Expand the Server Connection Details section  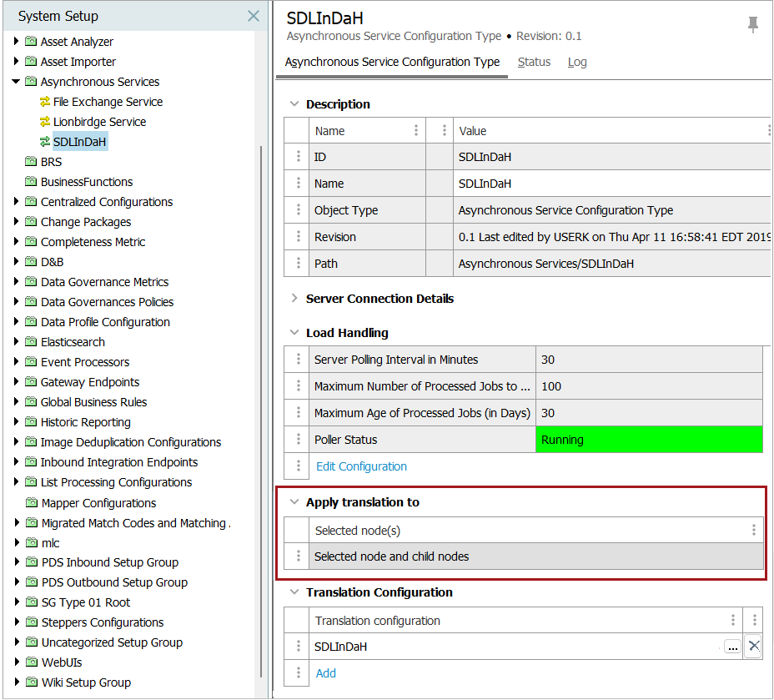click(x=294, y=299)
